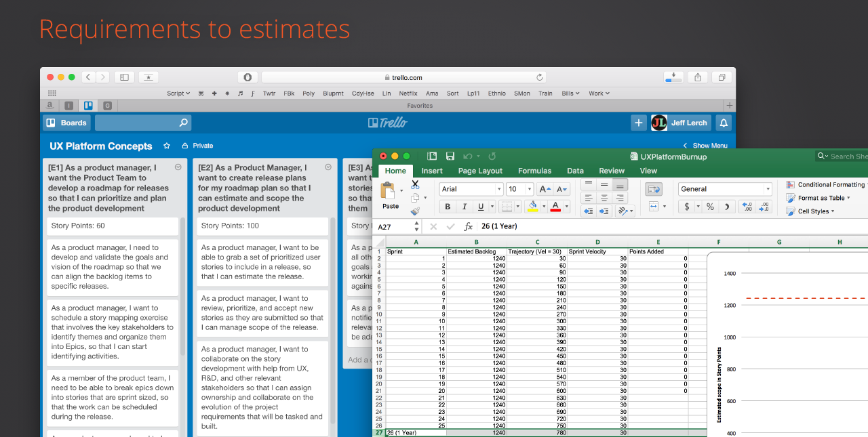Click the Increase Decimal icon
This screenshot has height=437, width=868.
pyautogui.click(x=746, y=207)
